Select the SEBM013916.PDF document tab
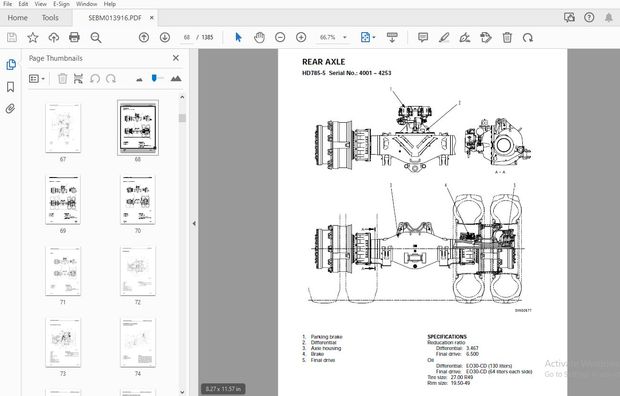 115,18
